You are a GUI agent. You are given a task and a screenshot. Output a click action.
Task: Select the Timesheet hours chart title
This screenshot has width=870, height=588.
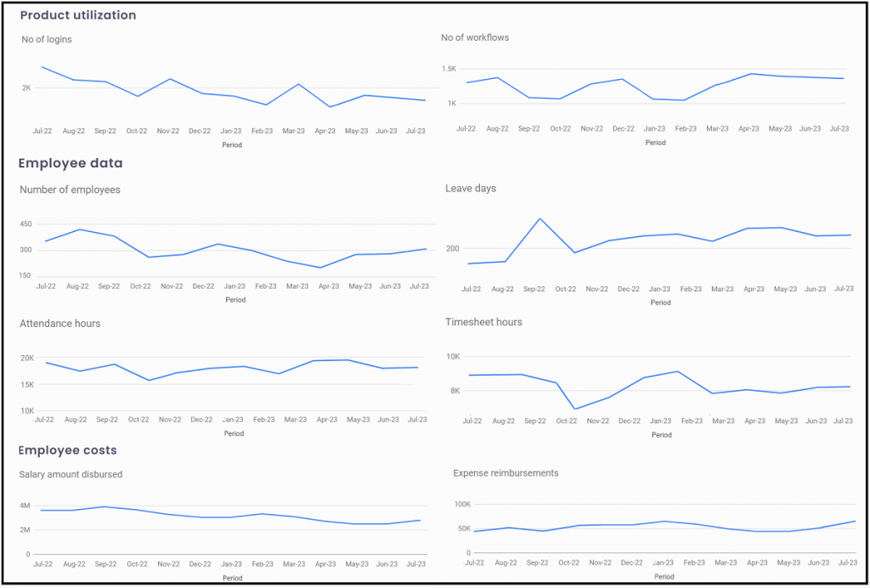click(483, 322)
